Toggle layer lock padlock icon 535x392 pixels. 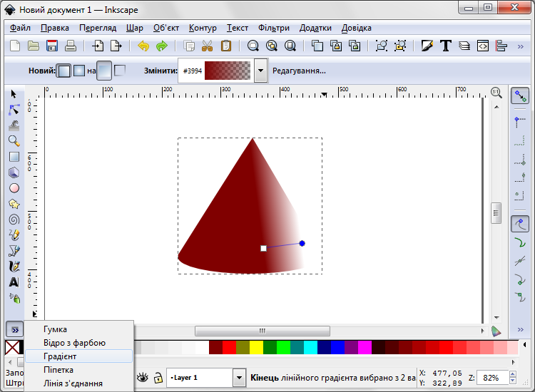[x=158, y=378]
